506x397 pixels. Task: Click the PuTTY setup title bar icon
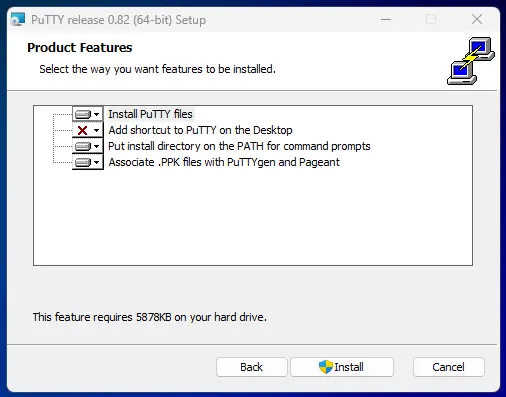pyautogui.click(x=18, y=20)
